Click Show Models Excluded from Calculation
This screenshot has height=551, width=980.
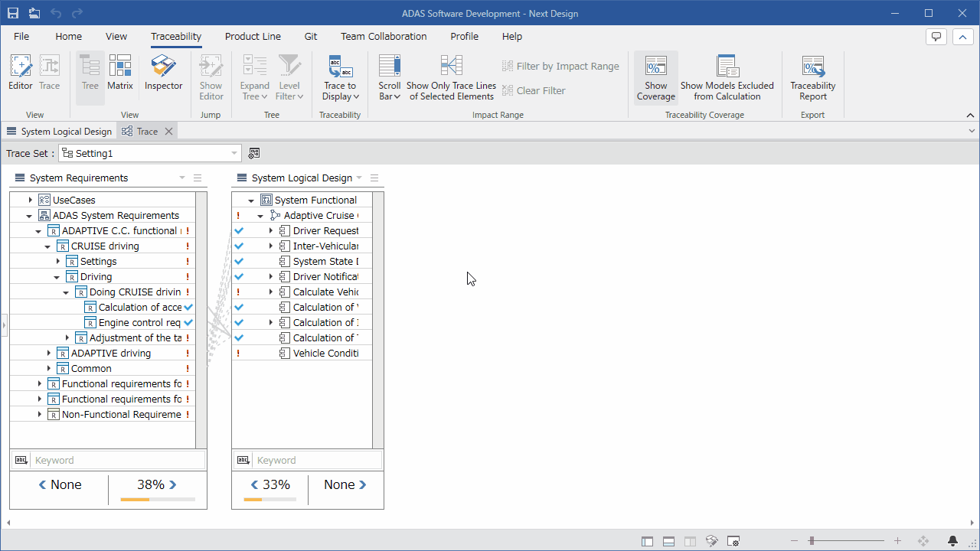pos(727,78)
